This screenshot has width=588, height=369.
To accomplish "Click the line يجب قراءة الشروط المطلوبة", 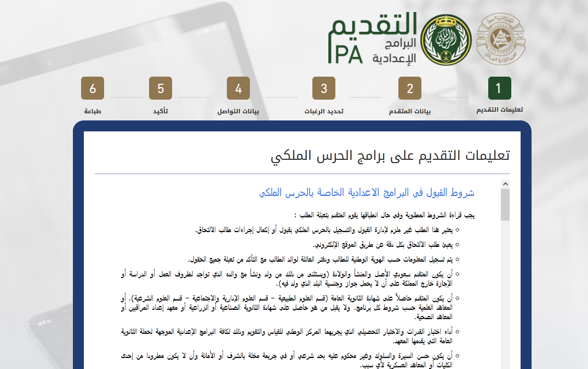I will 384,215.
